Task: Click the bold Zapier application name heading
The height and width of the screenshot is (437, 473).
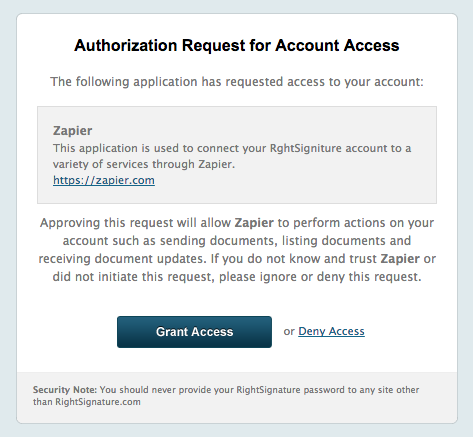Action: coord(72,131)
